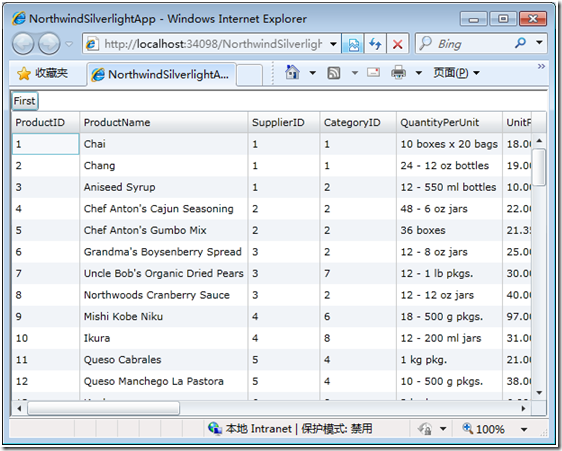The height and width of the screenshot is (451, 562).
Task: Select the Mishi Kobe Niku cell
Action: pyautogui.click(x=163, y=317)
